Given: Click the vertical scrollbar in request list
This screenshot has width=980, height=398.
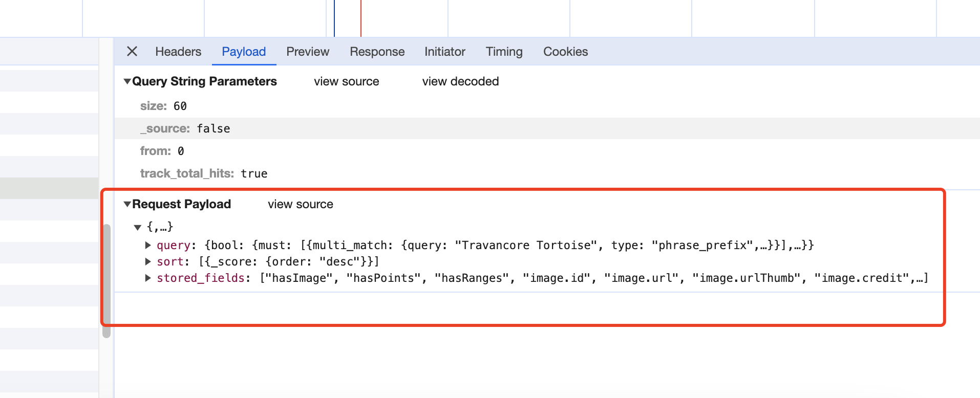Looking at the screenshot, I should point(106,280).
